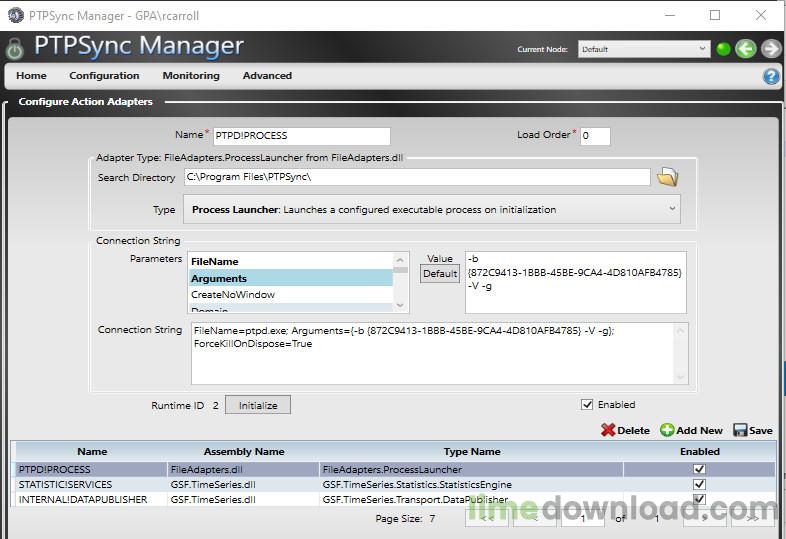
Task: Expand the adapter Type dropdown
Action: [431, 210]
